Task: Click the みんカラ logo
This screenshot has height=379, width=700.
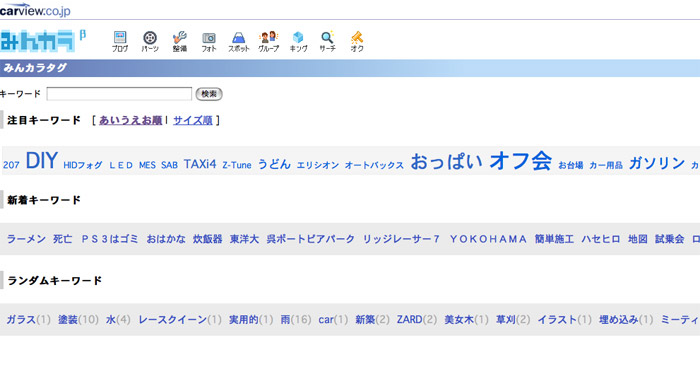Action: [42, 41]
